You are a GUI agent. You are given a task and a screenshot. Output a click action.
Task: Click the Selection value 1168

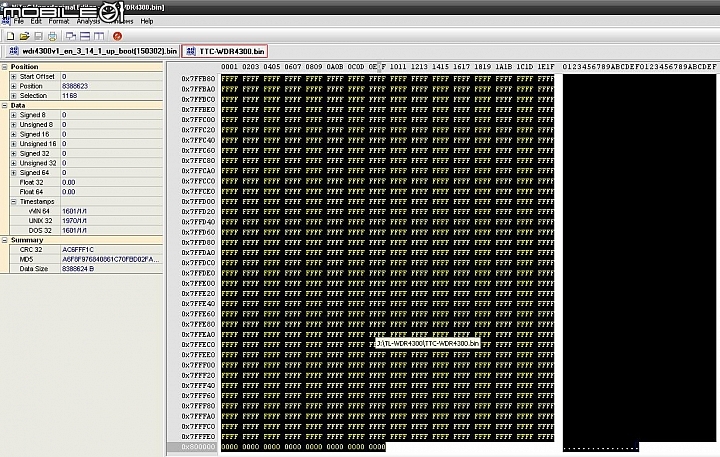69,96
